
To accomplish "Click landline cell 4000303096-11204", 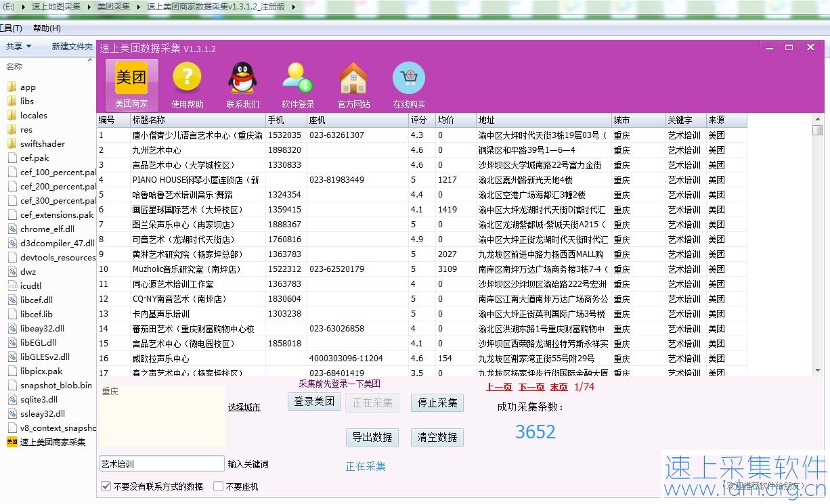I will (x=357, y=359).
